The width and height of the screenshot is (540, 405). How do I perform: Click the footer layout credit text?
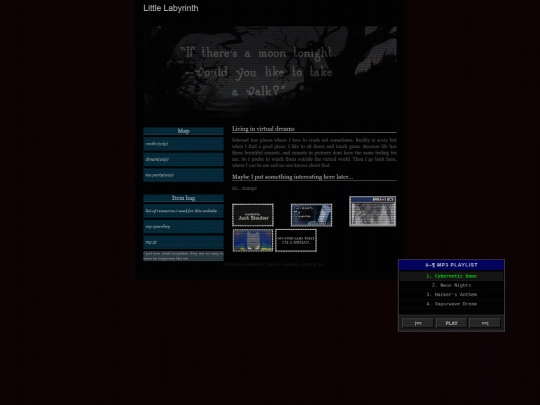click(x=273, y=264)
